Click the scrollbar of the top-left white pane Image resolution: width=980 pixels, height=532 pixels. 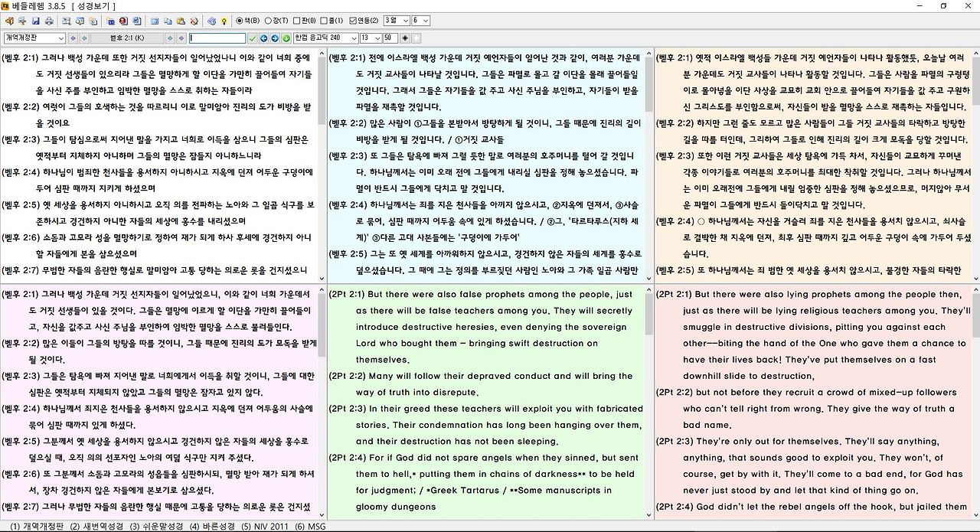(x=321, y=165)
